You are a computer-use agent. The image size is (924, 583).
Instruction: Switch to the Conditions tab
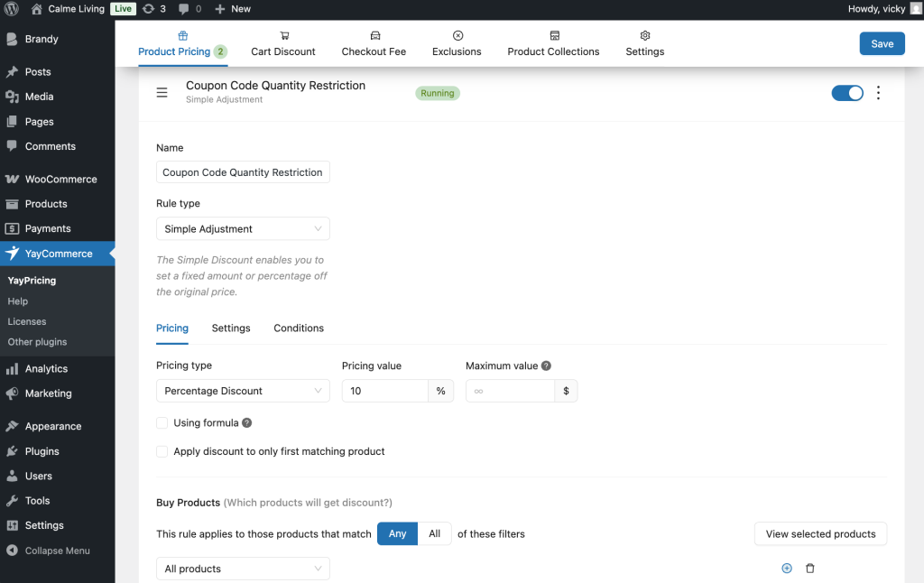(299, 328)
